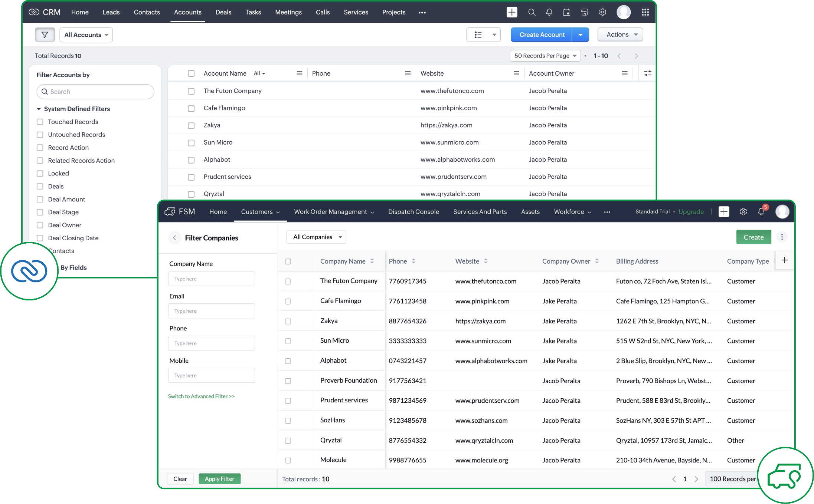
Task: Expand the Customers menu in FSM
Action: click(x=260, y=212)
